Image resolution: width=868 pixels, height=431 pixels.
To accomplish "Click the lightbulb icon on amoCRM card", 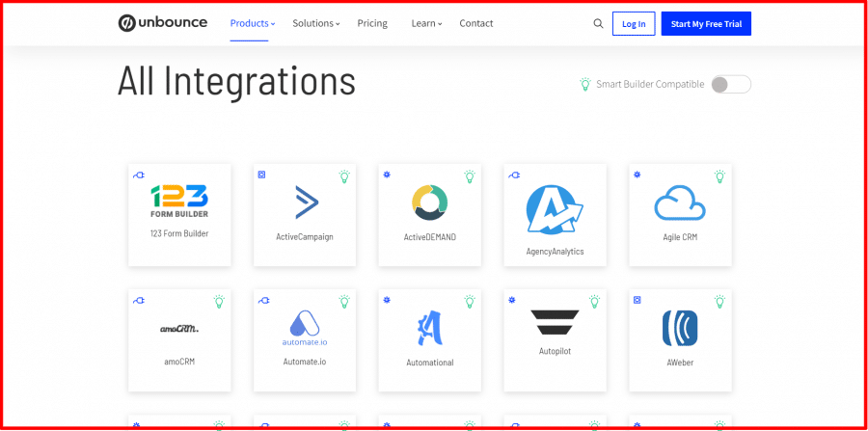I will (x=219, y=302).
